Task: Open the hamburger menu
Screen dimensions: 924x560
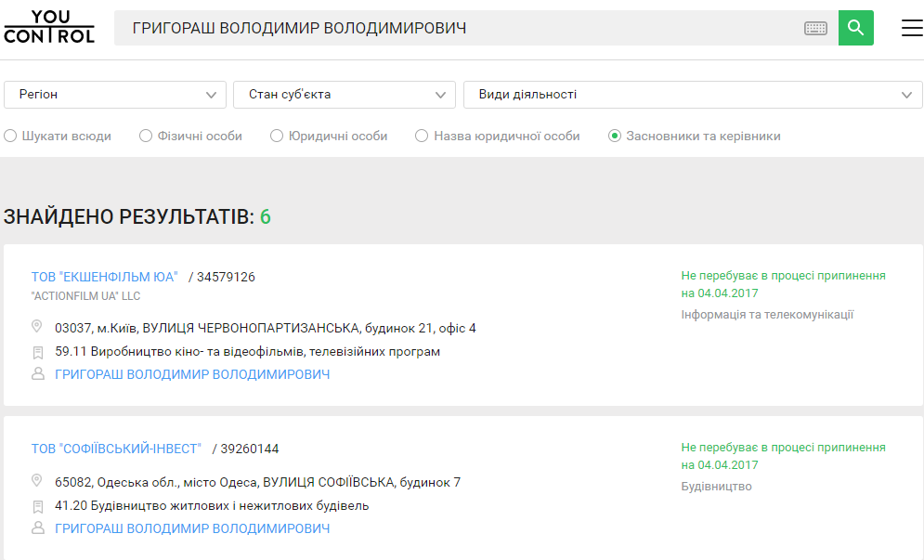Action: tap(912, 28)
